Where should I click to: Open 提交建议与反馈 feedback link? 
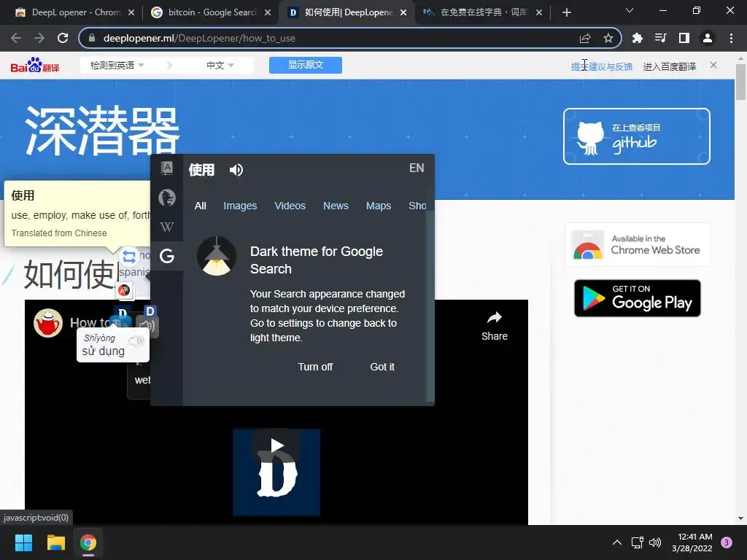tap(602, 66)
